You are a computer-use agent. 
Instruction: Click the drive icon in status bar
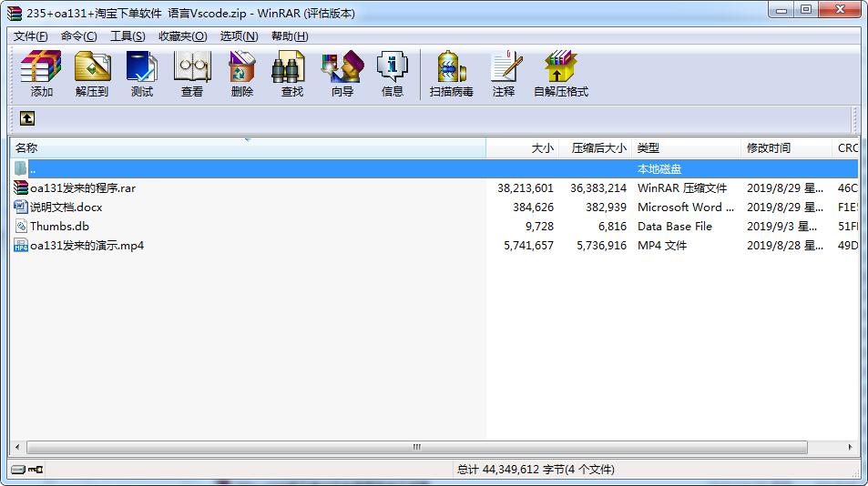tap(17, 470)
